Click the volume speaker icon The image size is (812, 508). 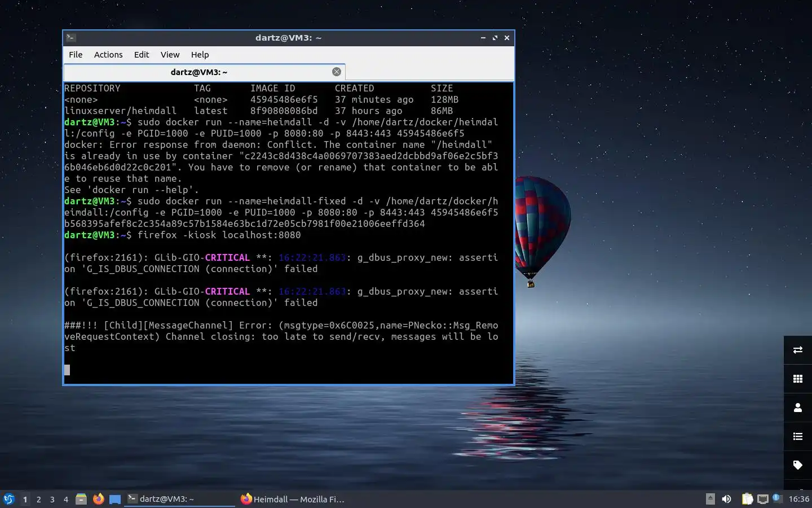tap(726, 499)
